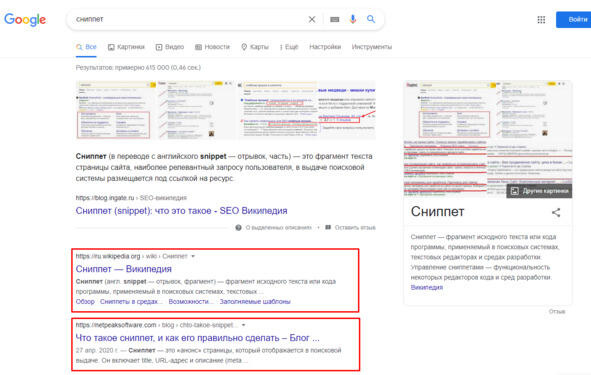Open the SEO Википедия snippet link
Screen dimensions: 591x375
181,211
